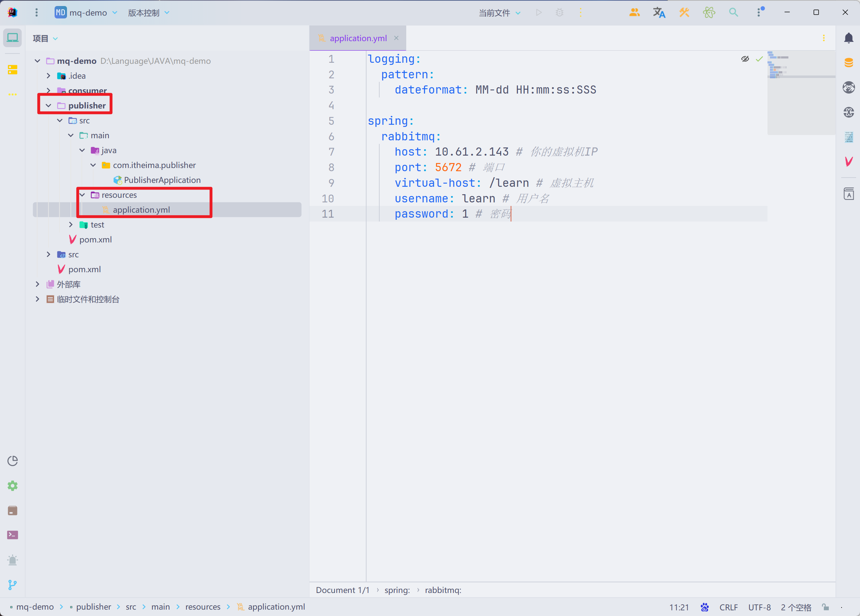Collapse the main folder

(x=71, y=135)
